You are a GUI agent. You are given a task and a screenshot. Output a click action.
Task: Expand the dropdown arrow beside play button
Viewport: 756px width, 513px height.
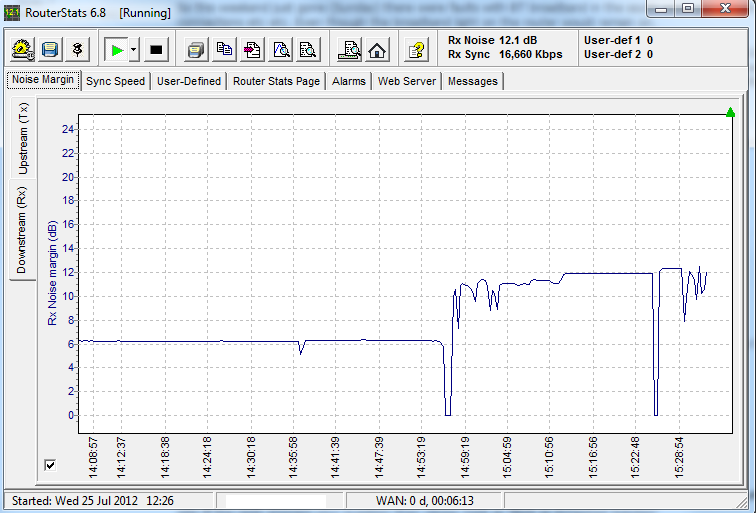[x=134, y=49]
